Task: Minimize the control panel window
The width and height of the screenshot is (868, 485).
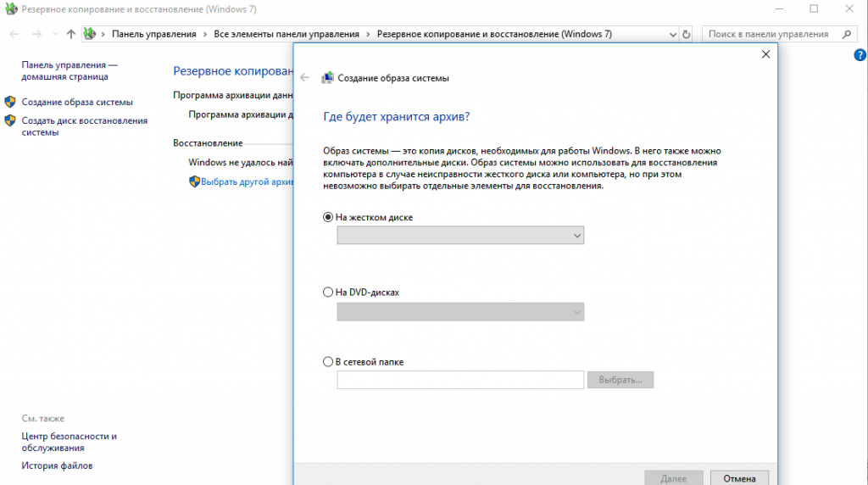Action: click(779, 8)
